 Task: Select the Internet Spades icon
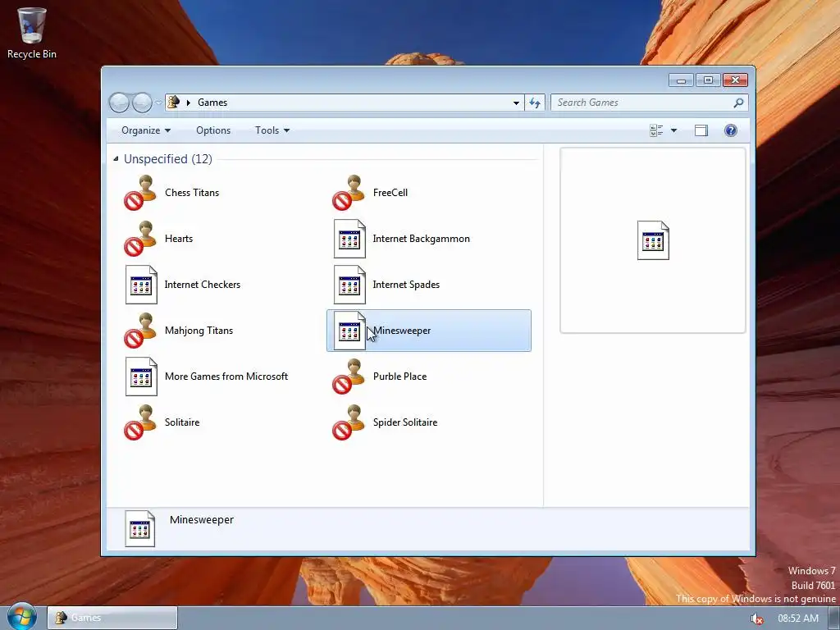[349, 285]
